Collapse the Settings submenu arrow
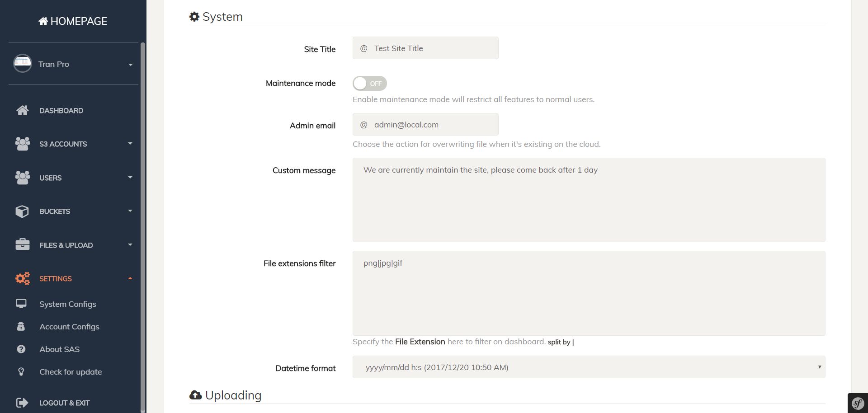 pos(130,278)
